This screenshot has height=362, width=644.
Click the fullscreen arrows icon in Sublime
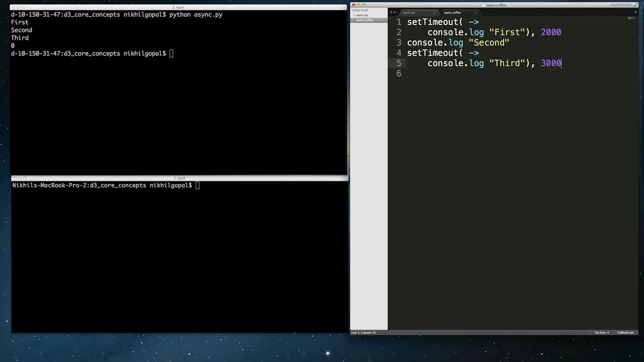click(635, 5)
